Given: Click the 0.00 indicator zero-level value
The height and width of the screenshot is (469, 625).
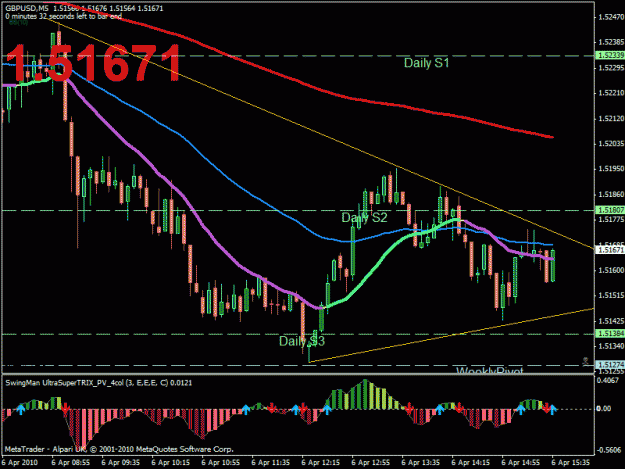Looking at the screenshot, I should (x=604, y=408).
